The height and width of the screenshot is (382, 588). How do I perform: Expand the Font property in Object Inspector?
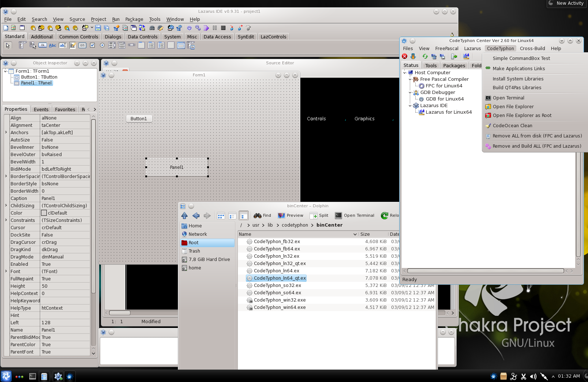click(6, 271)
